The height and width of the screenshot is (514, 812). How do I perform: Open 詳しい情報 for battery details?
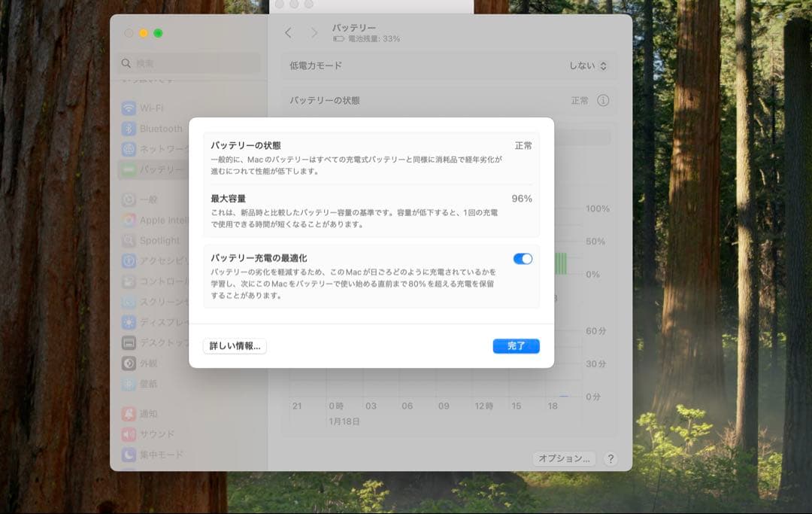click(235, 346)
